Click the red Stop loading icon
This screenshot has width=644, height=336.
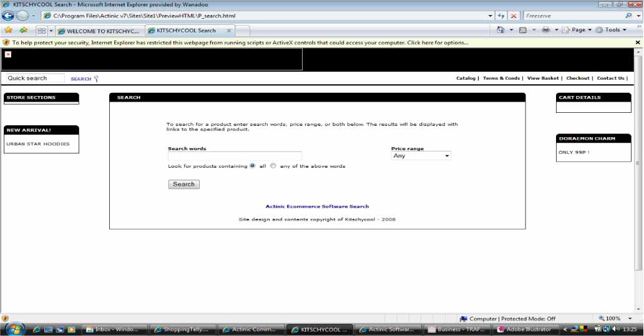pos(514,16)
